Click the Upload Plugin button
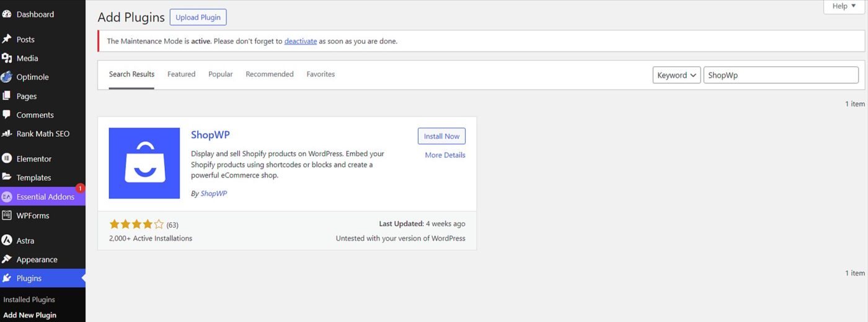The width and height of the screenshot is (868, 322). [x=198, y=17]
